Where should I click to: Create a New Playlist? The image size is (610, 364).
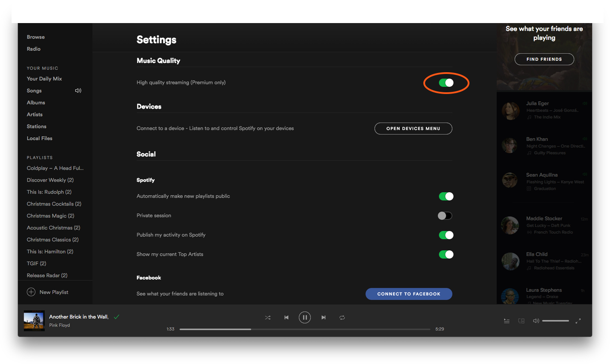[x=48, y=292]
